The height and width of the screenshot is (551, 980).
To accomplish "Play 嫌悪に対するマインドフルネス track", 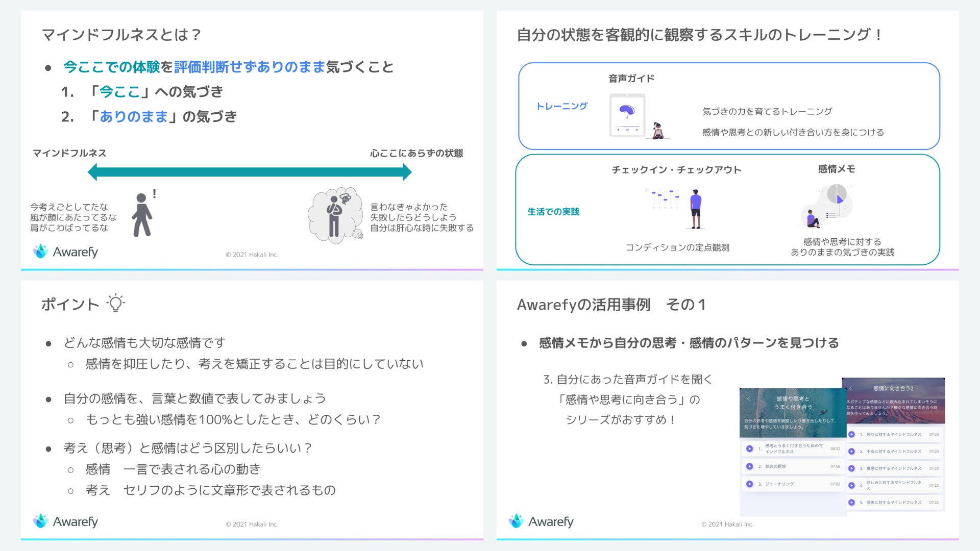I will tap(851, 468).
